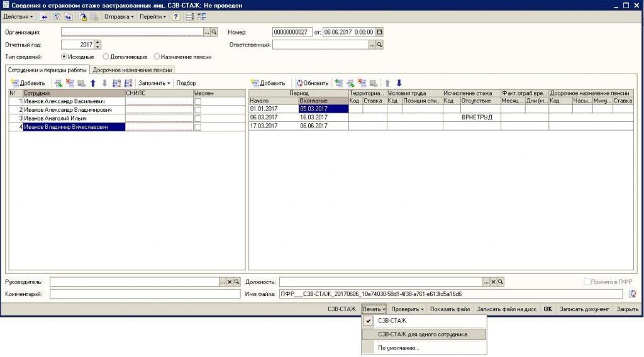The image size is (644, 357).
Task: Open the calendar picker next to the date
Action: (x=379, y=32)
